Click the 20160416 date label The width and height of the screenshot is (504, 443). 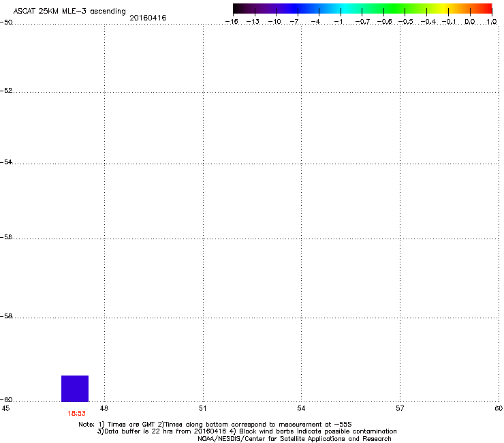click(148, 18)
